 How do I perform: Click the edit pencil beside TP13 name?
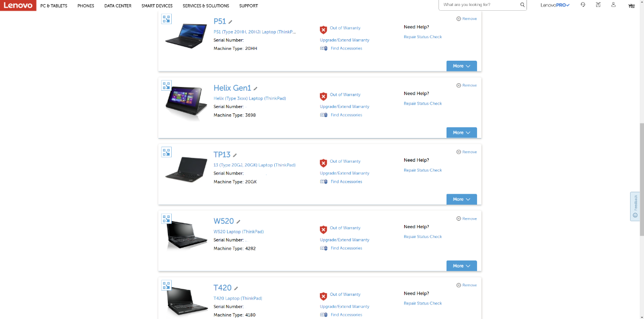(x=235, y=155)
